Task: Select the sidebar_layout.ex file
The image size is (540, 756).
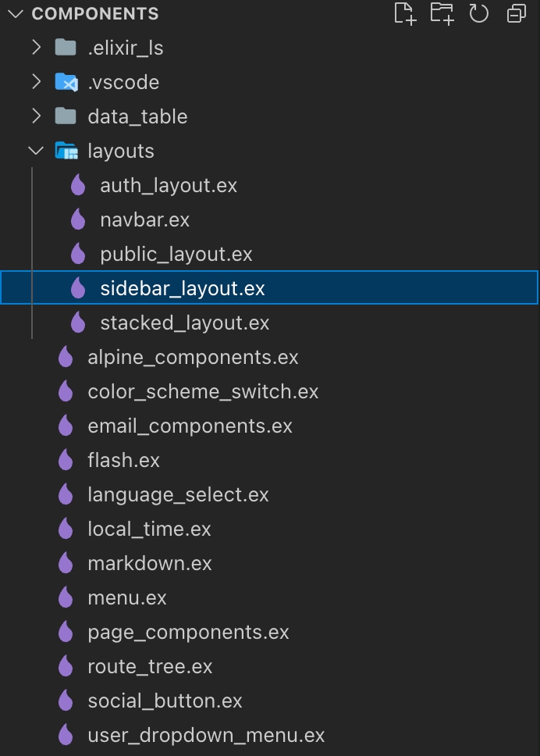Action: click(x=183, y=288)
